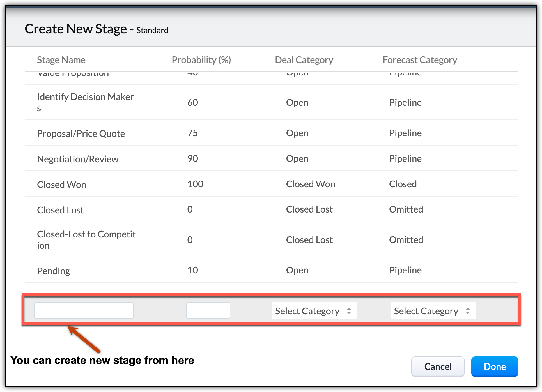The height and width of the screenshot is (392, 542).
Task: Click the Probability (%) column header
Action: pos(201,60)
